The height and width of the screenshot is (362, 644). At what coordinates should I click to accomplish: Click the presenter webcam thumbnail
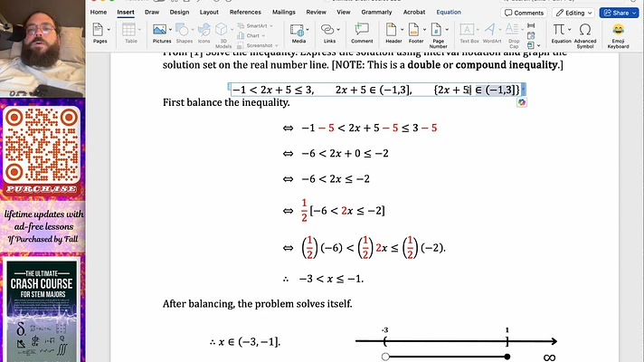tap(43, 49)
